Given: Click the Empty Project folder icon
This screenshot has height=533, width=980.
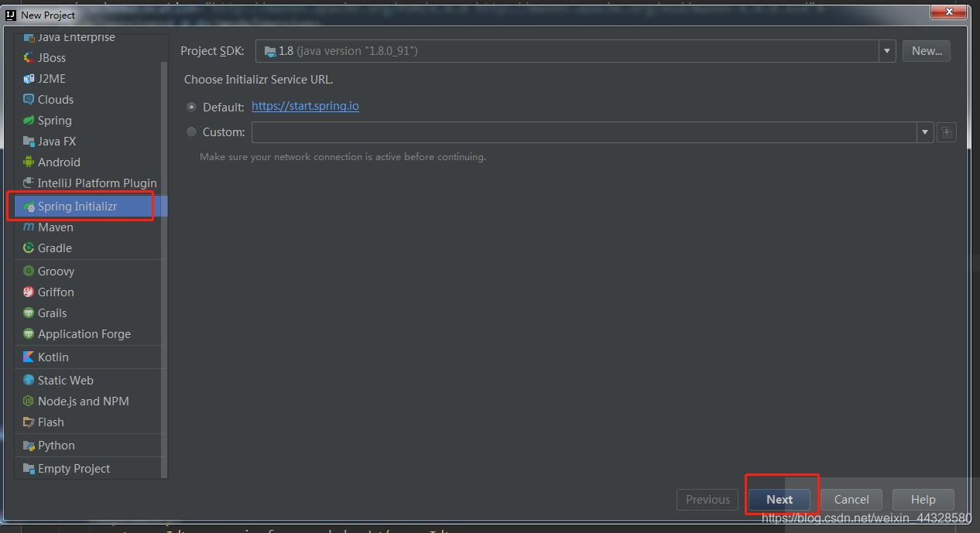Looking at the screenshot, I should [29, 469].
